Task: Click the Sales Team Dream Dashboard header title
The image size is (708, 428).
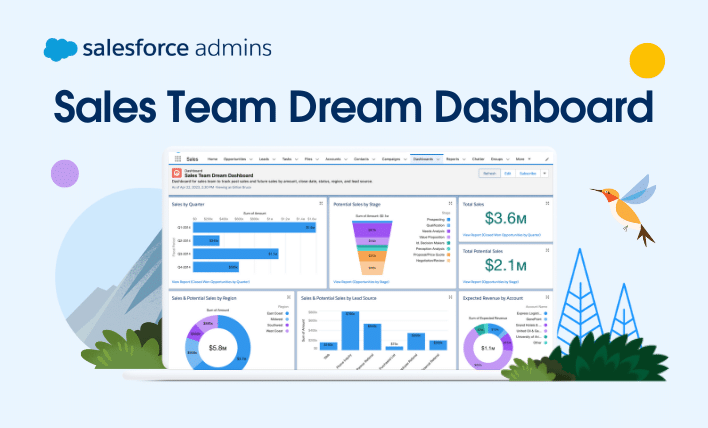Action: tap(219, 175)
